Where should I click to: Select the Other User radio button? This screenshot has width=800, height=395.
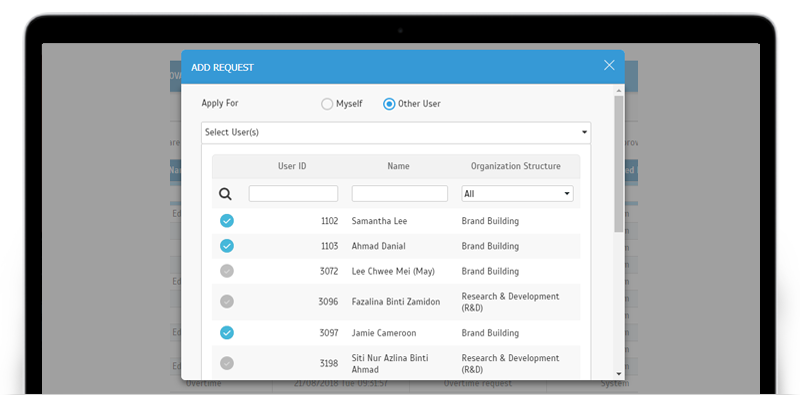(389, 104)
